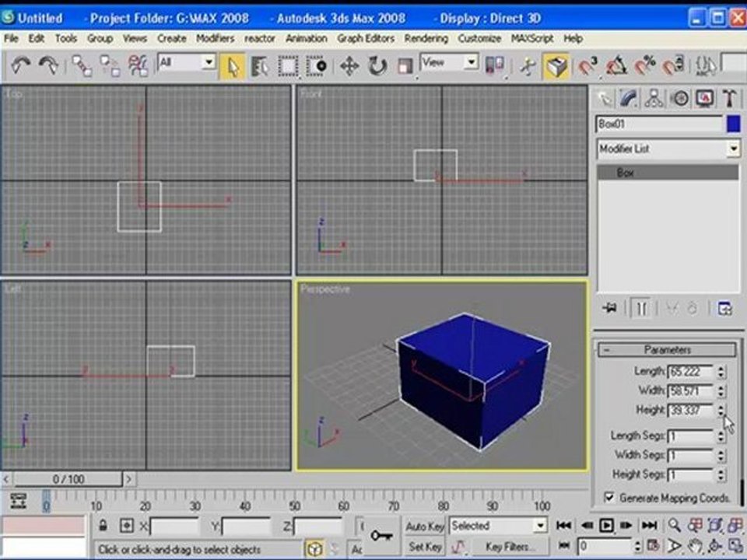Screen dimensions: 747x560
Task: Click the Redo arrow icon
Action: click(x=48, y=65)
